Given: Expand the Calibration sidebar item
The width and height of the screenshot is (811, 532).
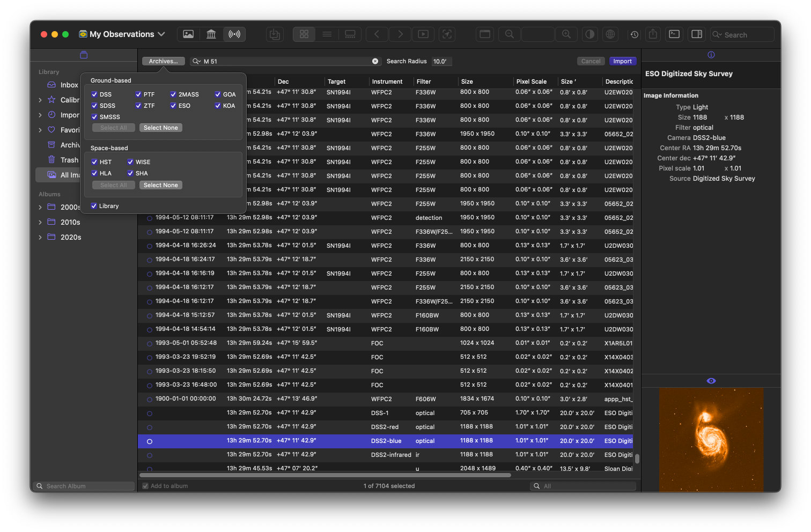Looking at the screenshot, I should point(40,100).
